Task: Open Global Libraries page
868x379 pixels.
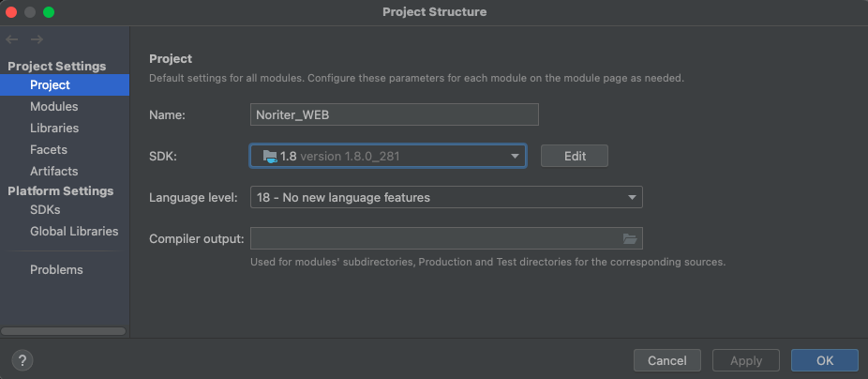Action: [74, 231]
